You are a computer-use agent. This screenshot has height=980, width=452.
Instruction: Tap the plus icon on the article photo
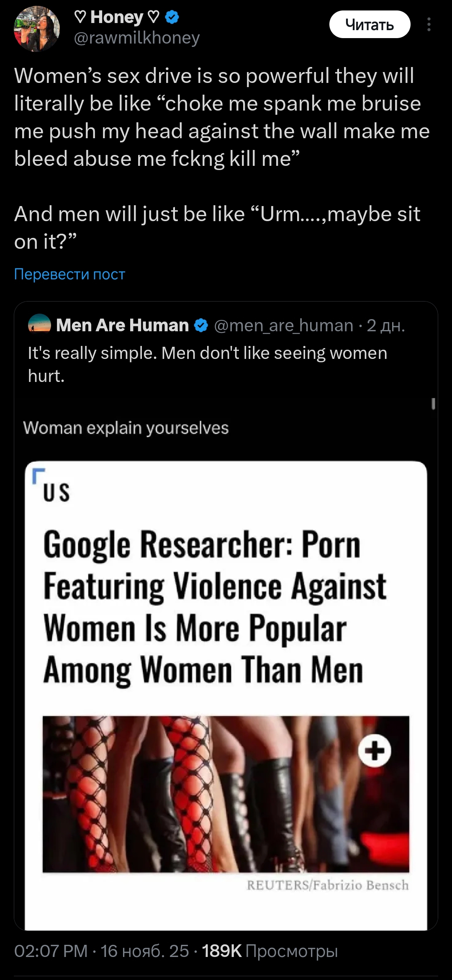(375, 750)
